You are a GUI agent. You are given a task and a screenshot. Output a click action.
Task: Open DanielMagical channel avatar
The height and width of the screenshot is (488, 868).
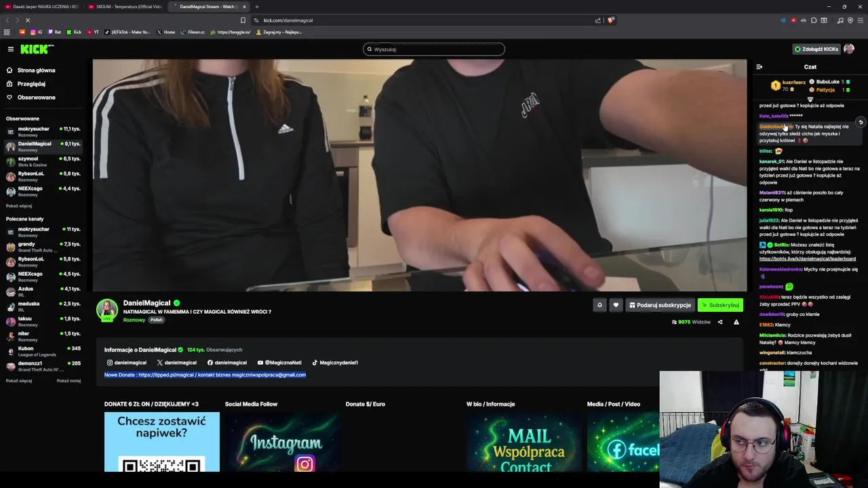point(106,310)
